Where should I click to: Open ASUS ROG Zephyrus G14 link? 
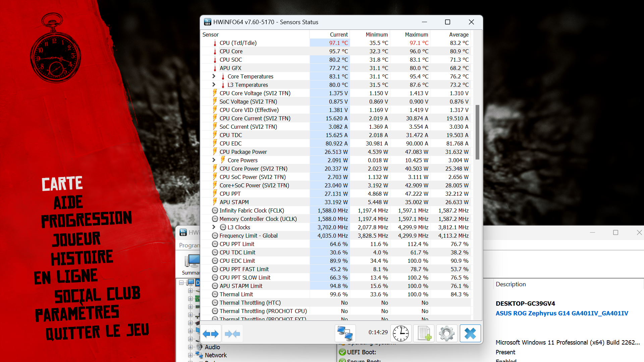click(x=562, y=313)
